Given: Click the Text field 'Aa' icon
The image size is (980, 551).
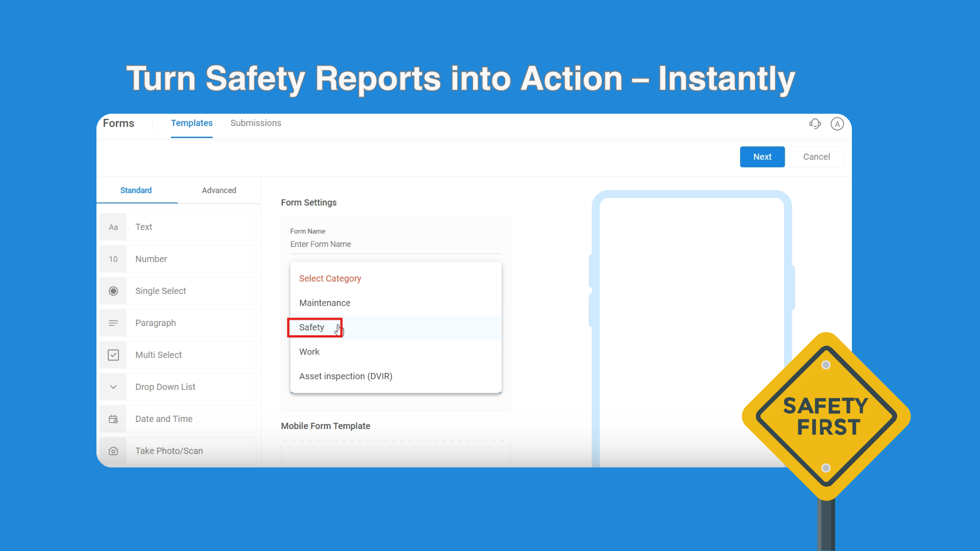Looking at the screenshot, I should (x=113, y=227).
